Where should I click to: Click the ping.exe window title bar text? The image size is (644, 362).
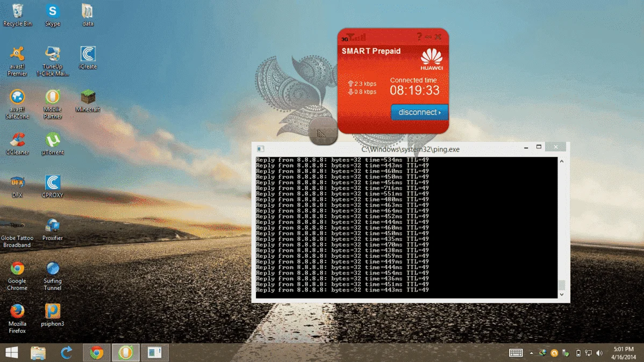point(410,149)
